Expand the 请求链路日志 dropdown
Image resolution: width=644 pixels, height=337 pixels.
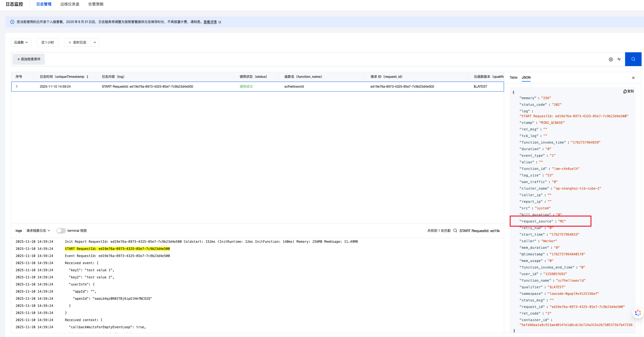tap(38, 231)
